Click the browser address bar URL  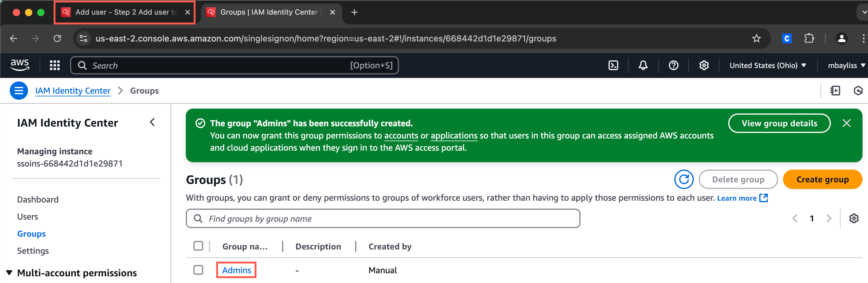pyautogui.click(x=326, y=38)
